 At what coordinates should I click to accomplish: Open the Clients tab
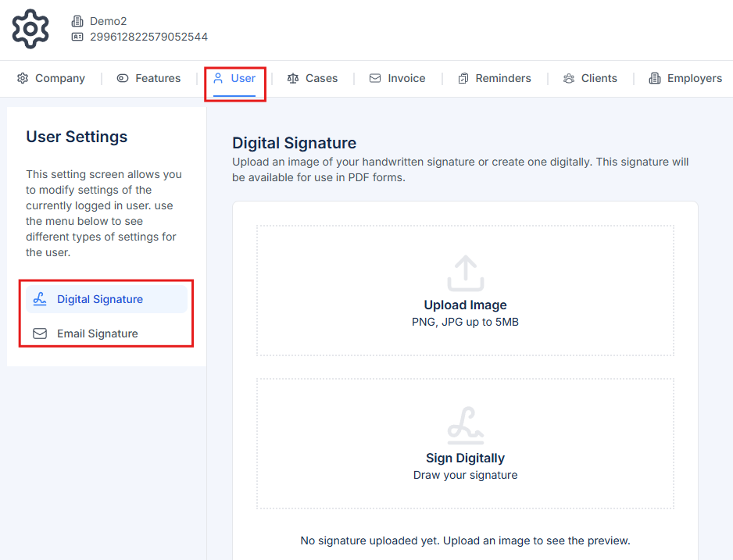pyautogui.click(x=590, y=78)
